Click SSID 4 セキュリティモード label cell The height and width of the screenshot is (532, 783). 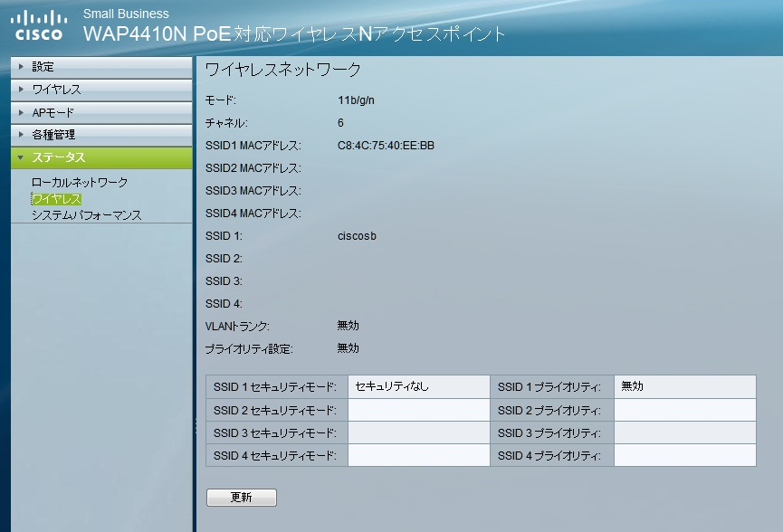(277, 455)
